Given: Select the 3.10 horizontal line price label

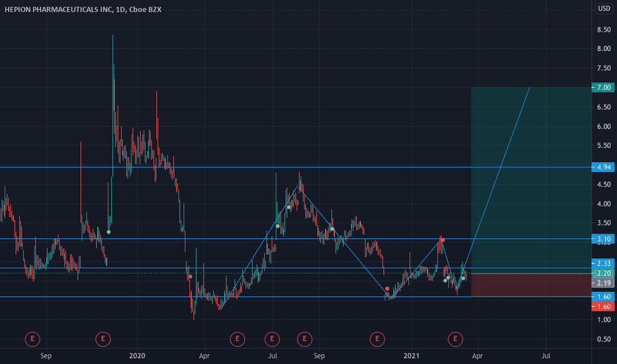Looking at the screenshot, I should 603,239.
